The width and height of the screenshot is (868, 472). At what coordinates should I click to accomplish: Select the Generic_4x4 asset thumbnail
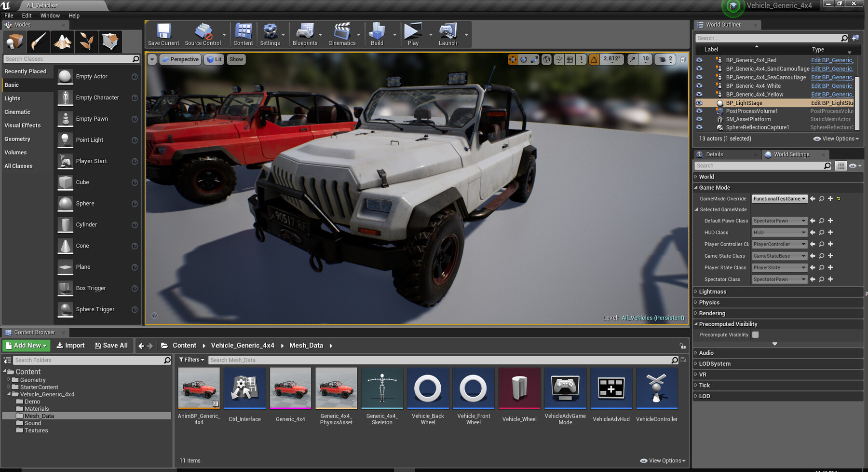(x=290, y=388)
